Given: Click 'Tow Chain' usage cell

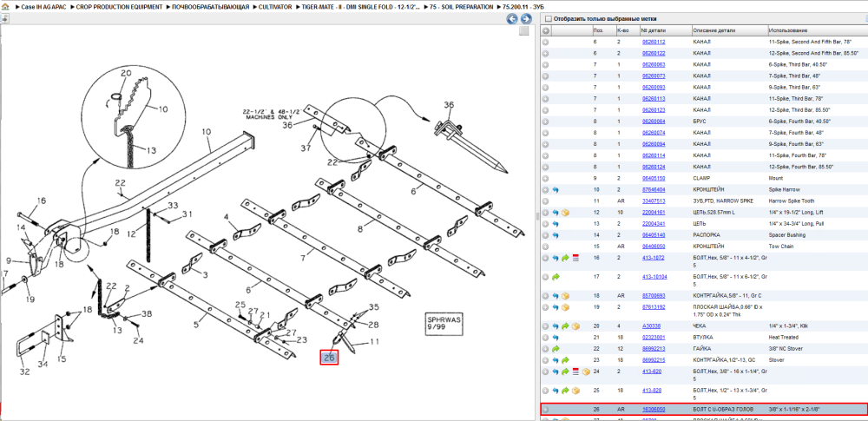Looking at the screenshot, I should point(780,247).
